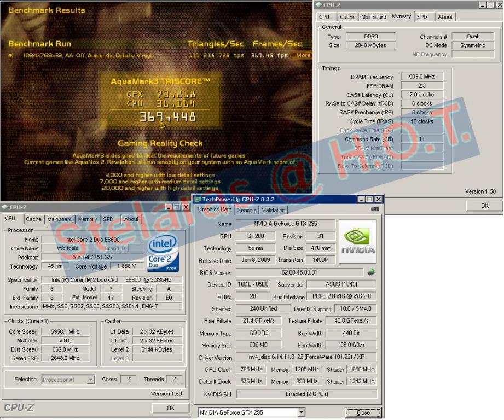Click the Memory Size value 896 MB
The image size is (504, 420).
tap(258, 345)
